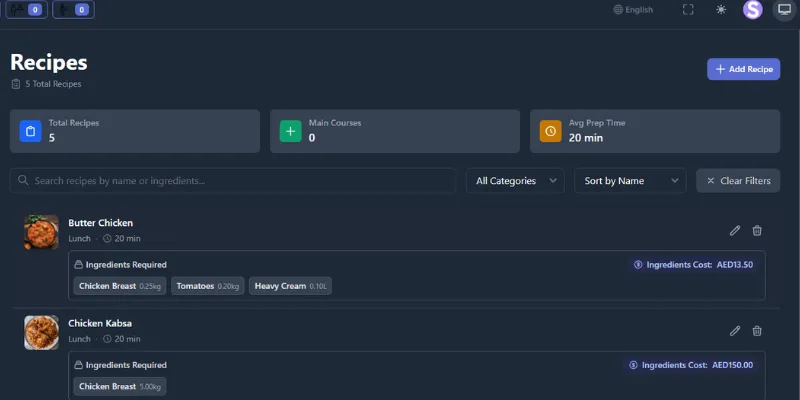800x400 pixels.
Task: Toggle light/dark theme with the sun icon
Action: point(721,10)
